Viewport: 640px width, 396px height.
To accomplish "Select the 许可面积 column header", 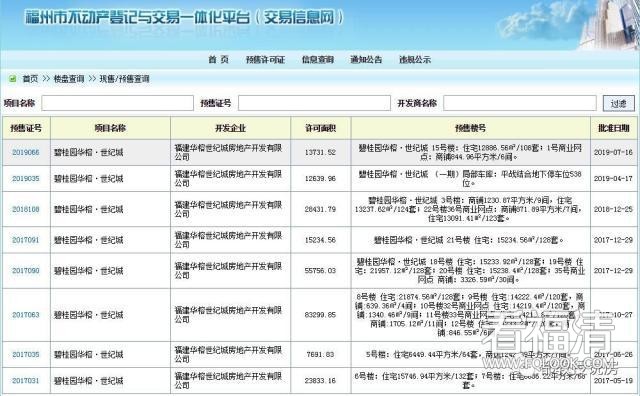I will click(x=320, y=128).
